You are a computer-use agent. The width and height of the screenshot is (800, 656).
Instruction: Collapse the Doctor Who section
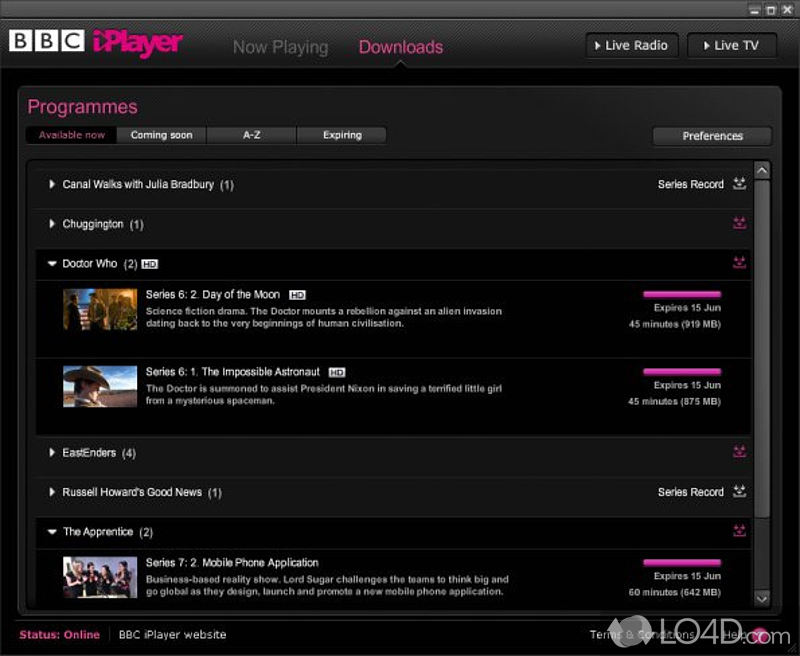(52, 263)
